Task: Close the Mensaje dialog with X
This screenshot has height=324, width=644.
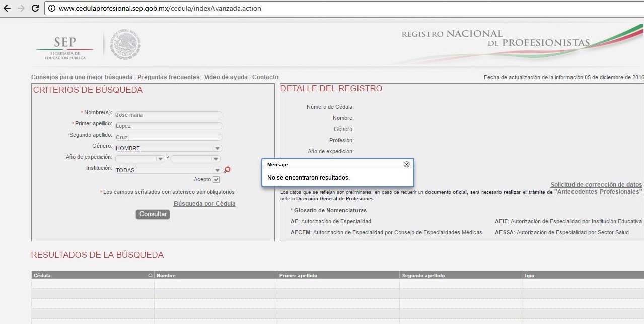Action: (x=407, y=164)
